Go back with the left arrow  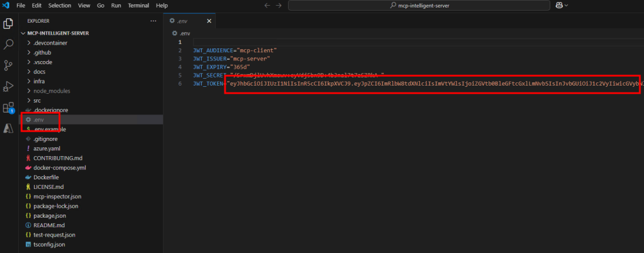267,5
